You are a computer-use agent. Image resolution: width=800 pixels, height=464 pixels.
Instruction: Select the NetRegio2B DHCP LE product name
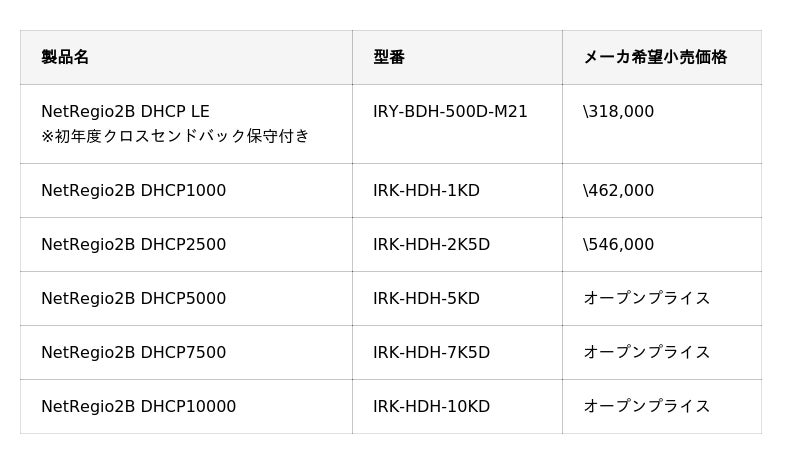click(125, 112)
